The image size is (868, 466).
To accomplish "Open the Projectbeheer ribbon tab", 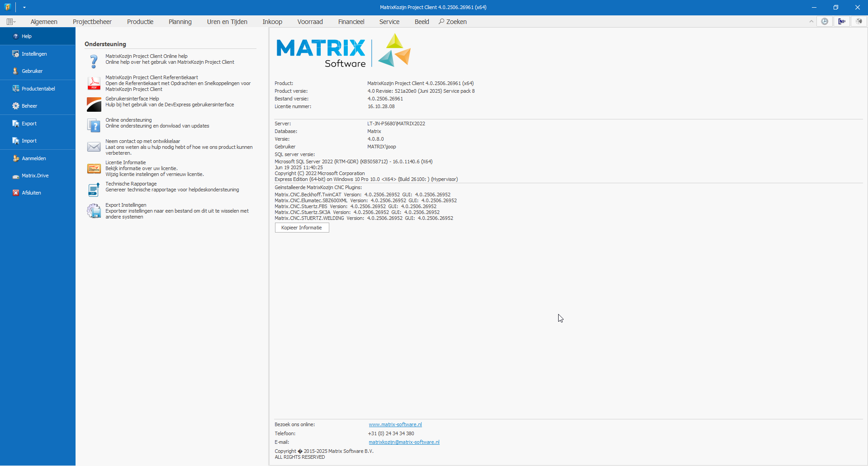I will pos(92,22).
